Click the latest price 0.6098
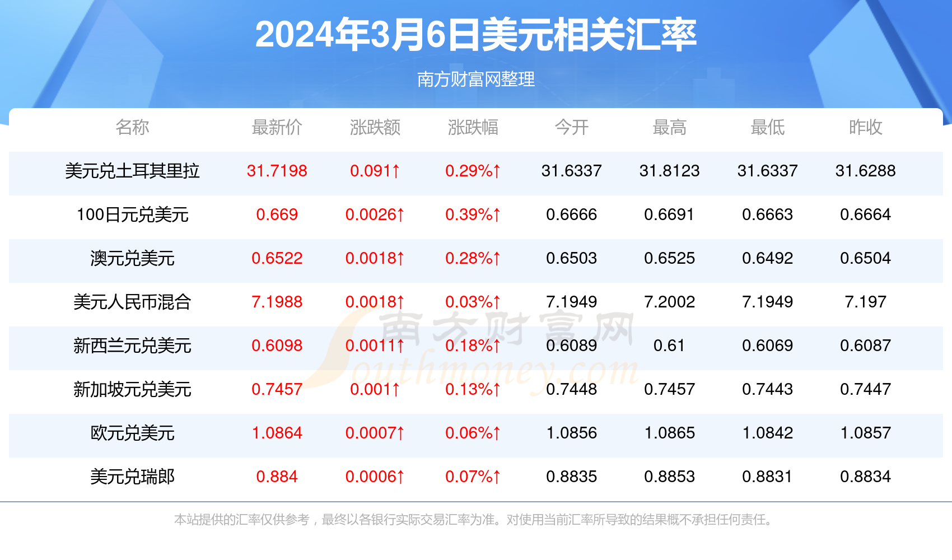The width and height of the screenshot is (952, 560). (277, 346)
